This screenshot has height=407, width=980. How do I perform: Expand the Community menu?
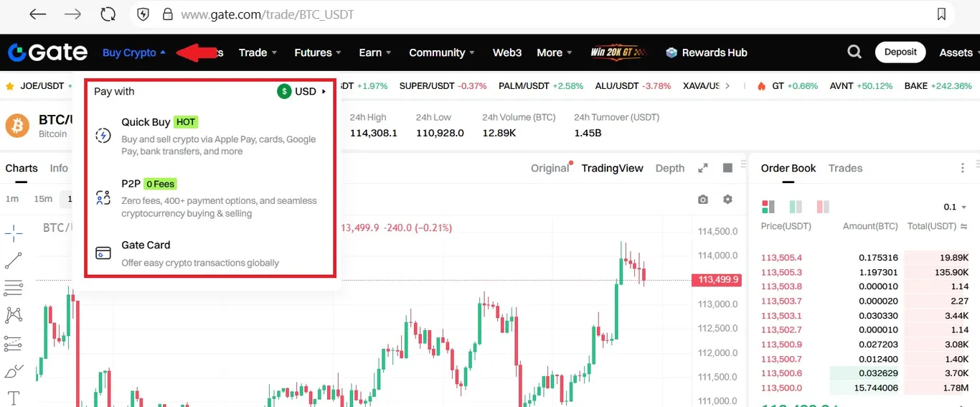point(442,52)
